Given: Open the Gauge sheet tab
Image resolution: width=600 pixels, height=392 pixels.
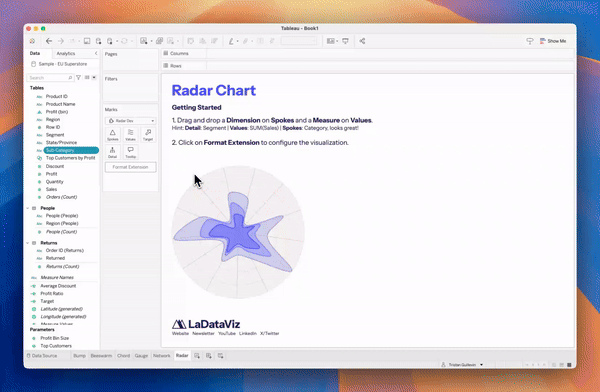Looking at the screenshot, I should pos(141,356).
